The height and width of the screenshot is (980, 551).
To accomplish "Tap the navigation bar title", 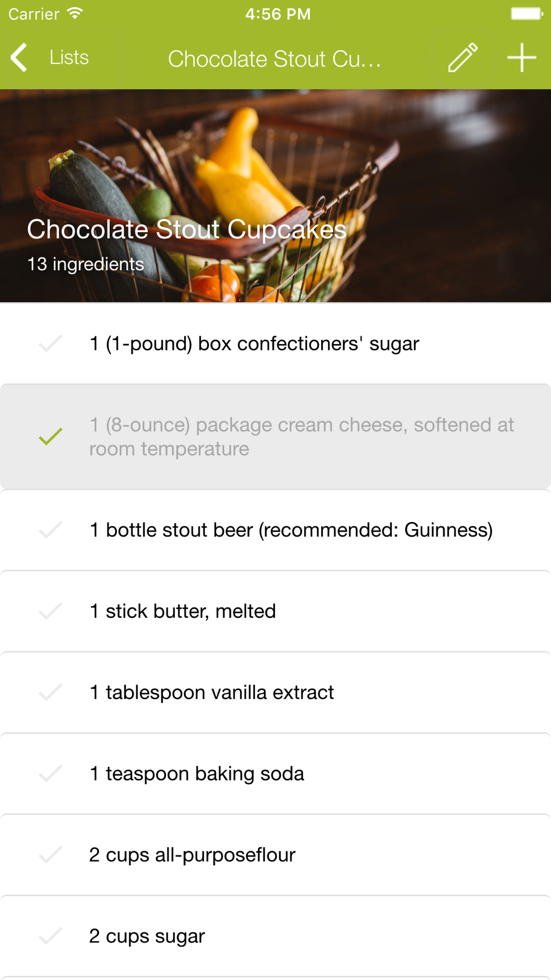I will click(x=274, y=58).
